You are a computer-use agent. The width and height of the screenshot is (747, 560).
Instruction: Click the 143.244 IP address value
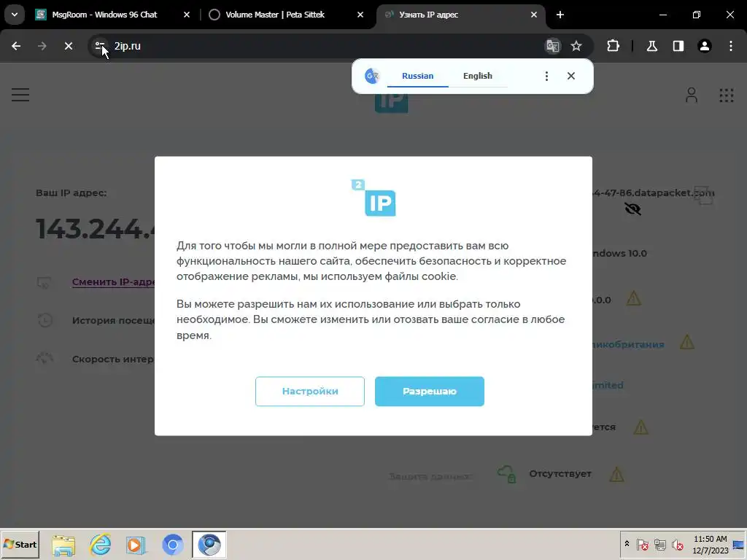[x=96, y=229]
